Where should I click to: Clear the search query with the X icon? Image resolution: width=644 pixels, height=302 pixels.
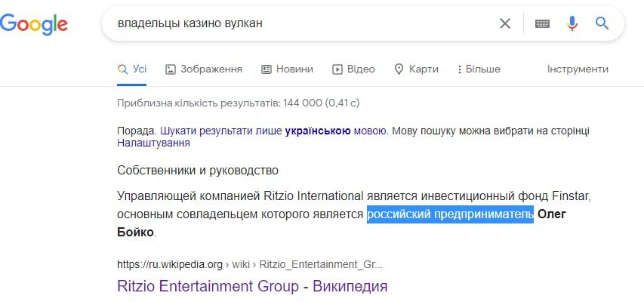505,23
